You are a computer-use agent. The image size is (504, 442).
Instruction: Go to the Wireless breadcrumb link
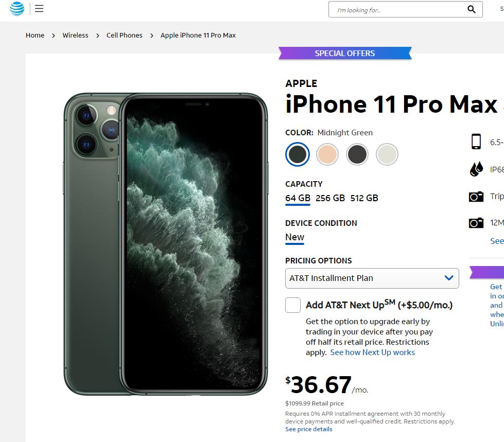coord(75,35)
